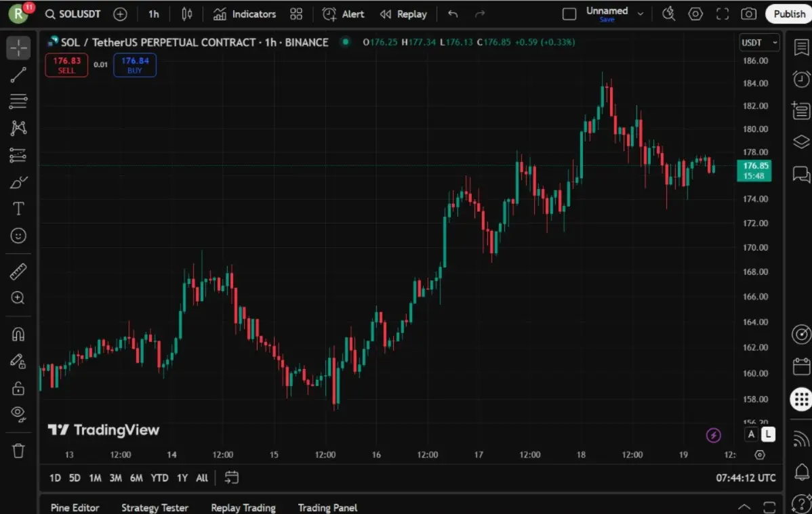Take a chart snapshot with camera icon
The height and width of the screenshot is (514, 812).
coord(749,14)
